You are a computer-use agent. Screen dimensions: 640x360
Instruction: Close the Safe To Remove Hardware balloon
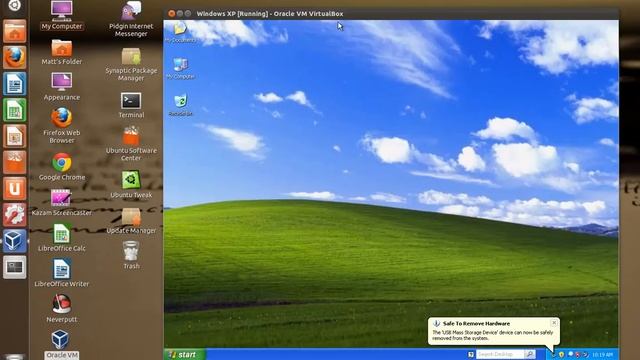[554, 323]
